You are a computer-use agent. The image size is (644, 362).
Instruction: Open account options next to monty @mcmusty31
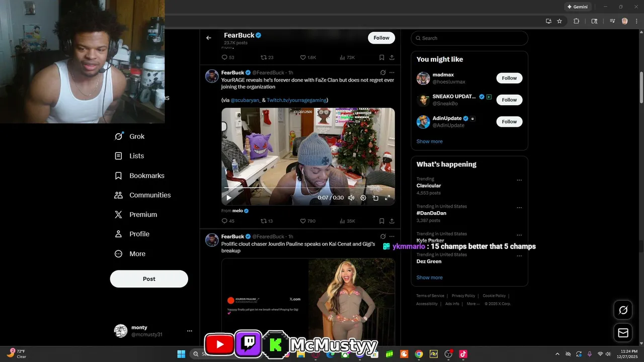point(190,331)
